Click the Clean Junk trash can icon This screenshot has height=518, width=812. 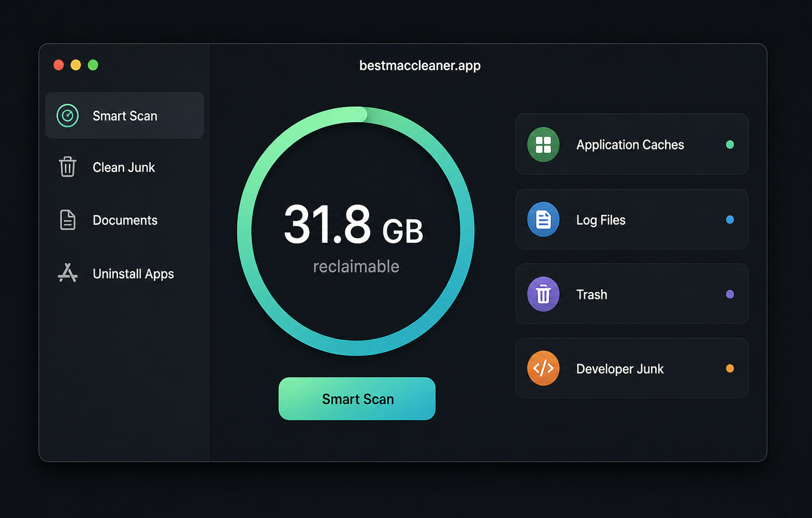(x=67, y=167)
